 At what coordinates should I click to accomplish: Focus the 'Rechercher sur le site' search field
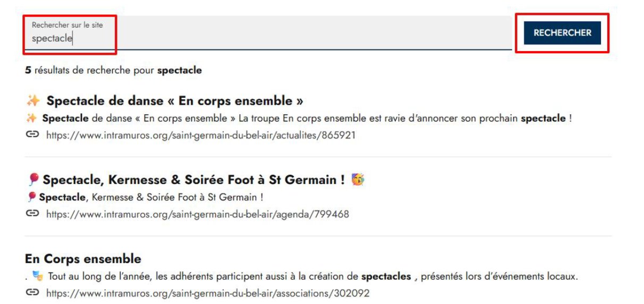[268, 33]
